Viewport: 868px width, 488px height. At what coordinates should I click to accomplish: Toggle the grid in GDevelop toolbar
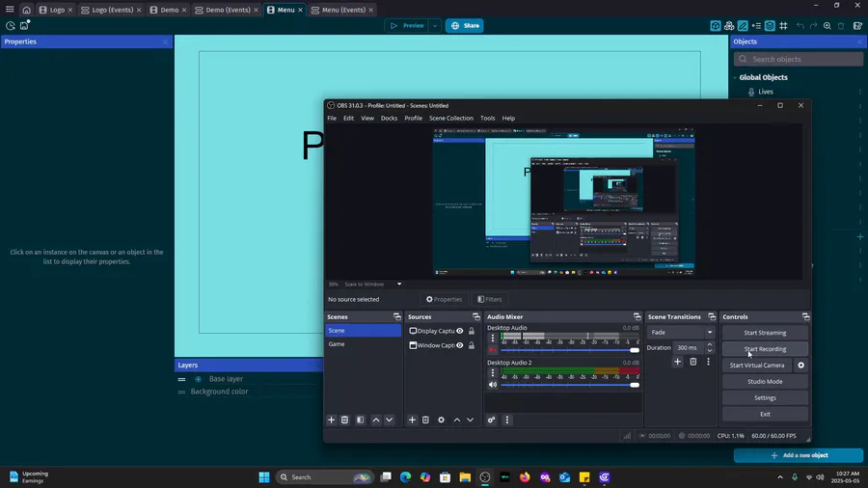click(783, 26)
